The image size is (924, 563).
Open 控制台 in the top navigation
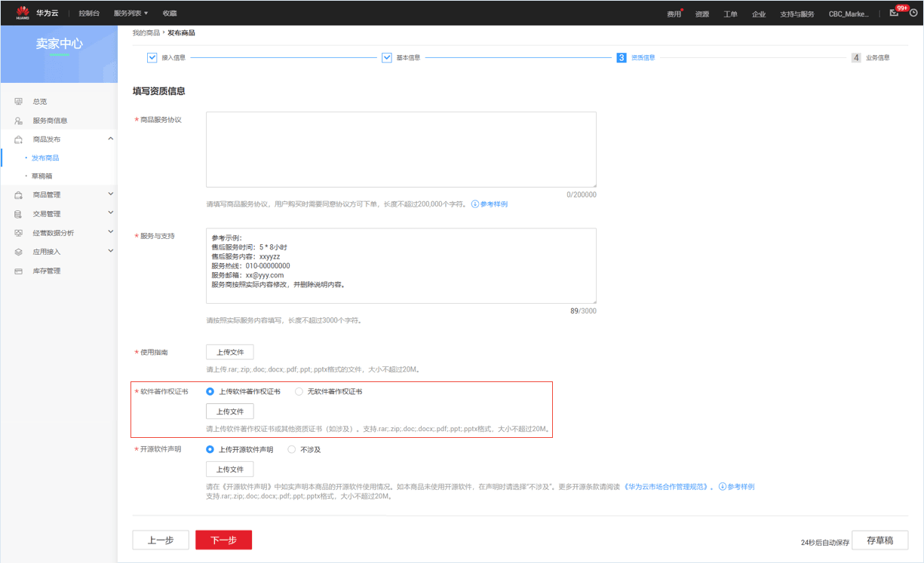click(89, 14)
